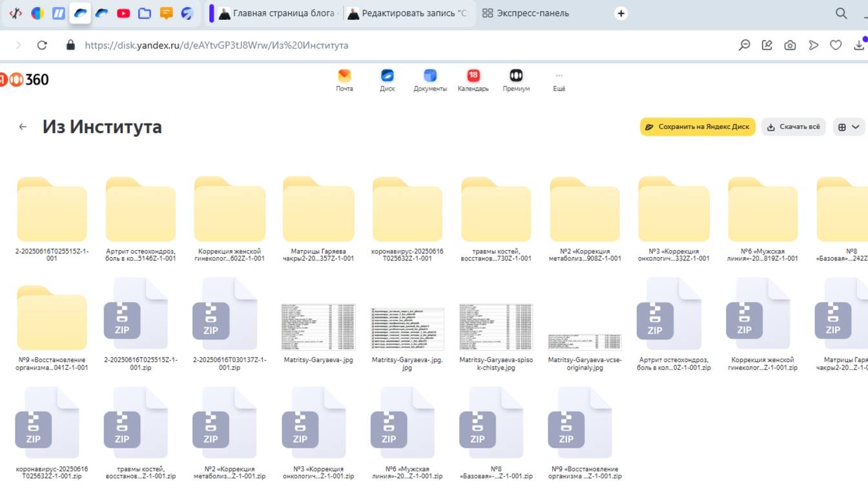Screen dimensions: 868x488
Task: Select file 2-20250616T030137Z-1-001.zip
Action: 230,324
